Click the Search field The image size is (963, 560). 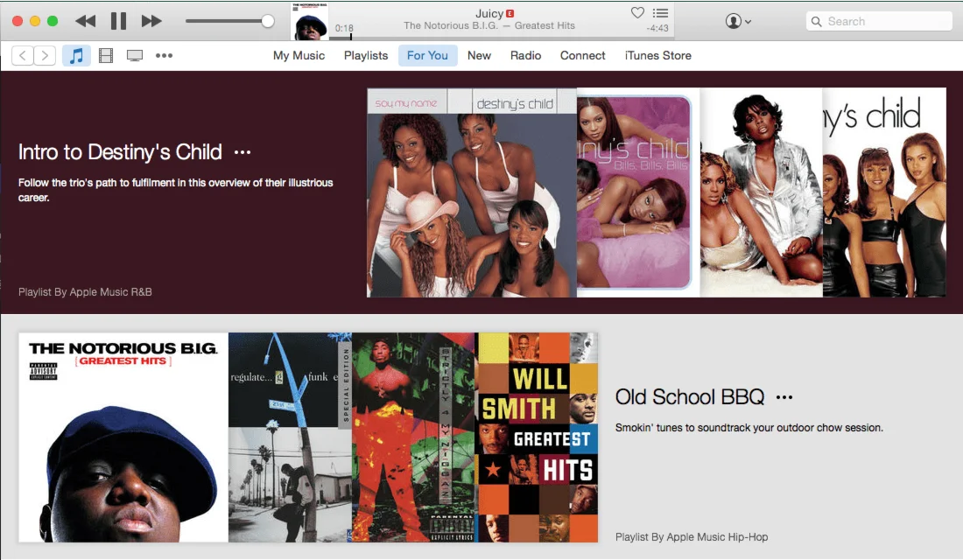[879, 22]
